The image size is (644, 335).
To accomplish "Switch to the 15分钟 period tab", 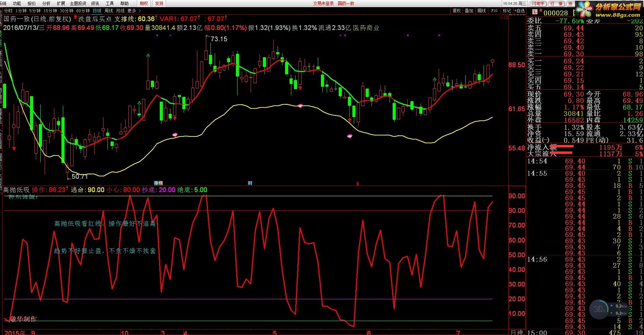I will 50,11.
